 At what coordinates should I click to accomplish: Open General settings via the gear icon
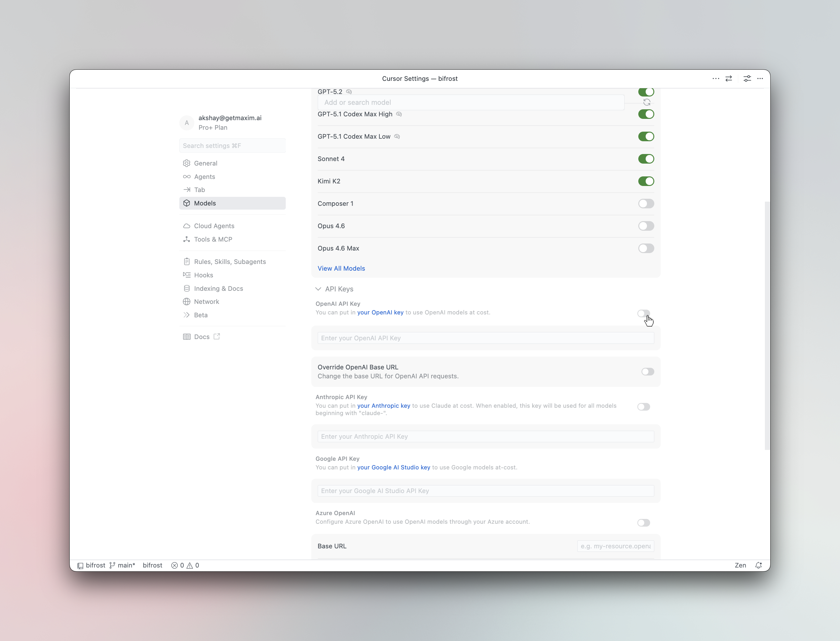[x=187, y=163]
